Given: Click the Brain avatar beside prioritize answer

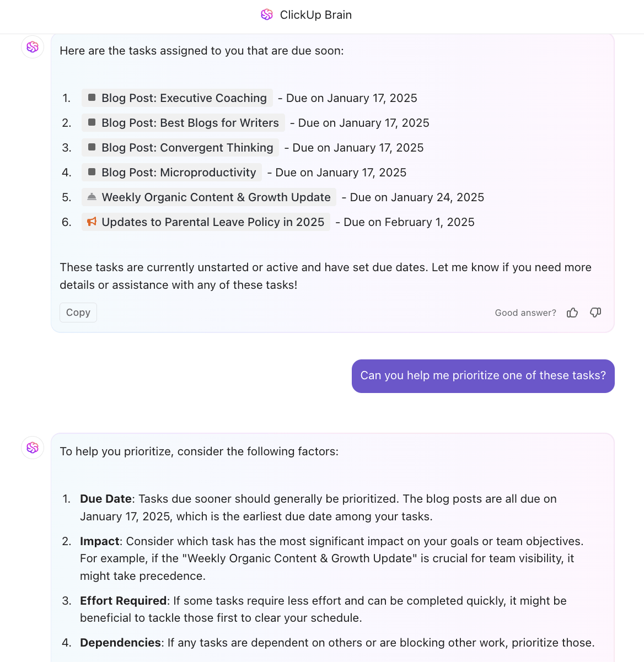Looking at the screenshot, I should click(33, 447).
